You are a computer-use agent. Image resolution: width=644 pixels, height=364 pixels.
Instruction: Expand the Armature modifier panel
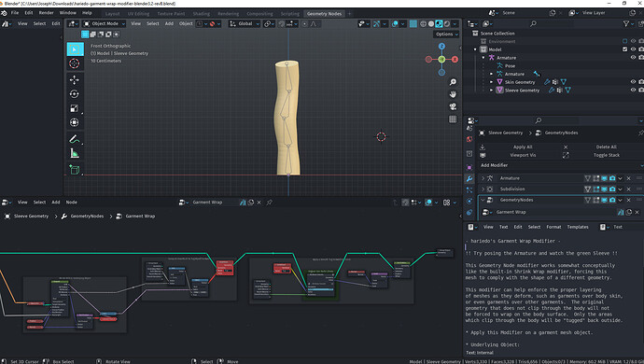pyautogui.click(x=483, y=178)
